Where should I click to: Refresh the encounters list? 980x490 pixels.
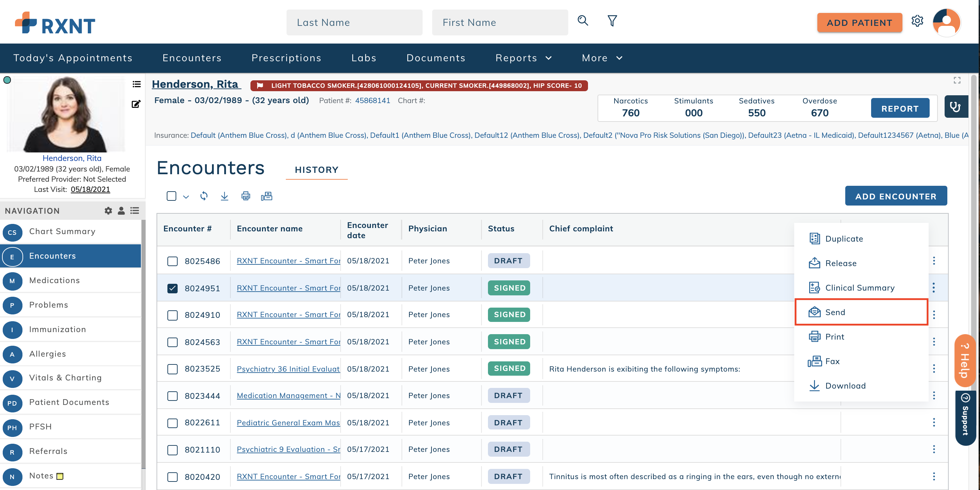tap(204, 196)
